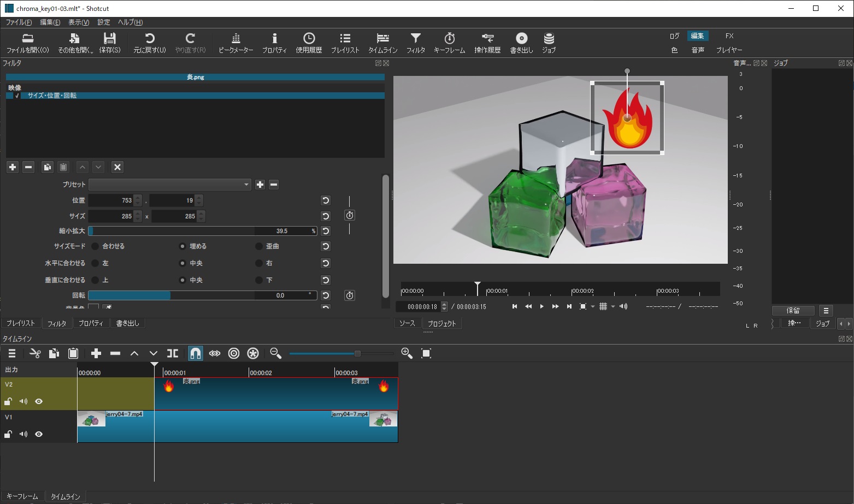Open 編集 menu
This screenshot has width=854, height=504.
[x=50, y=22]
